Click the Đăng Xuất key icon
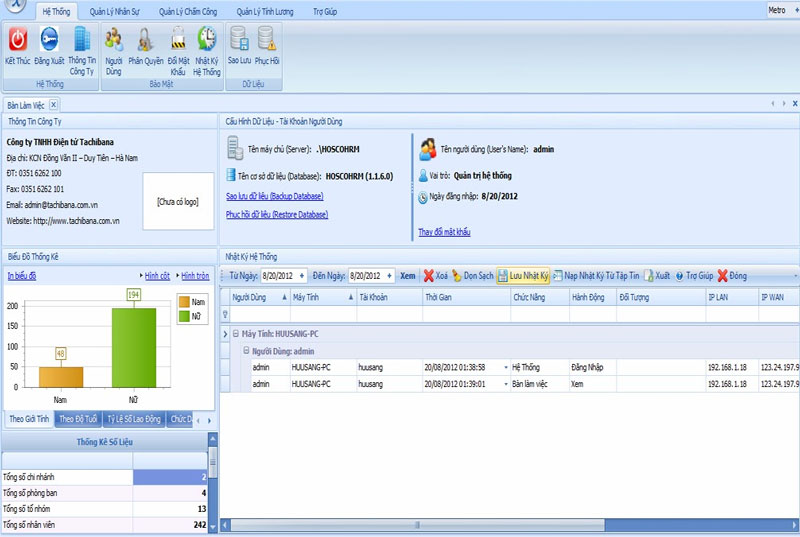 coord(48,39)
